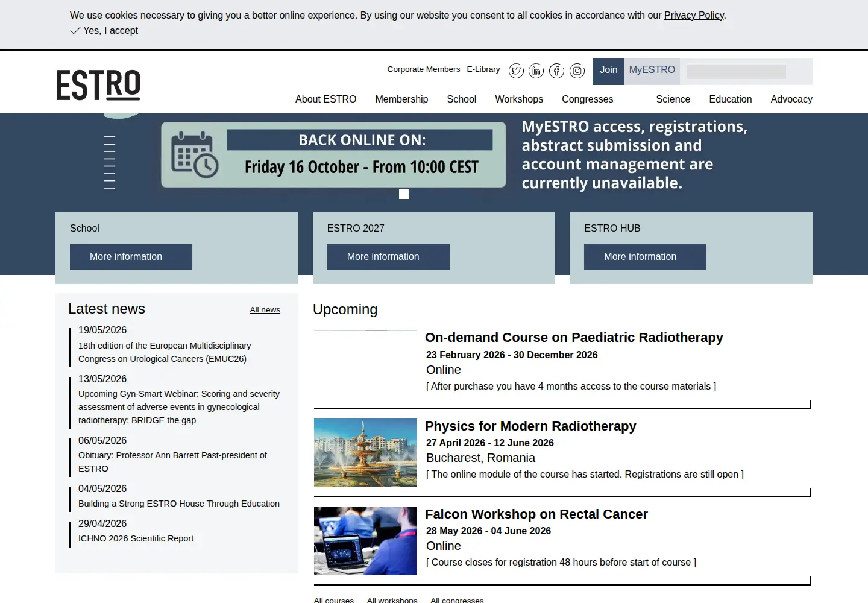Click the ESTRO logo

(x=98, y=85)
